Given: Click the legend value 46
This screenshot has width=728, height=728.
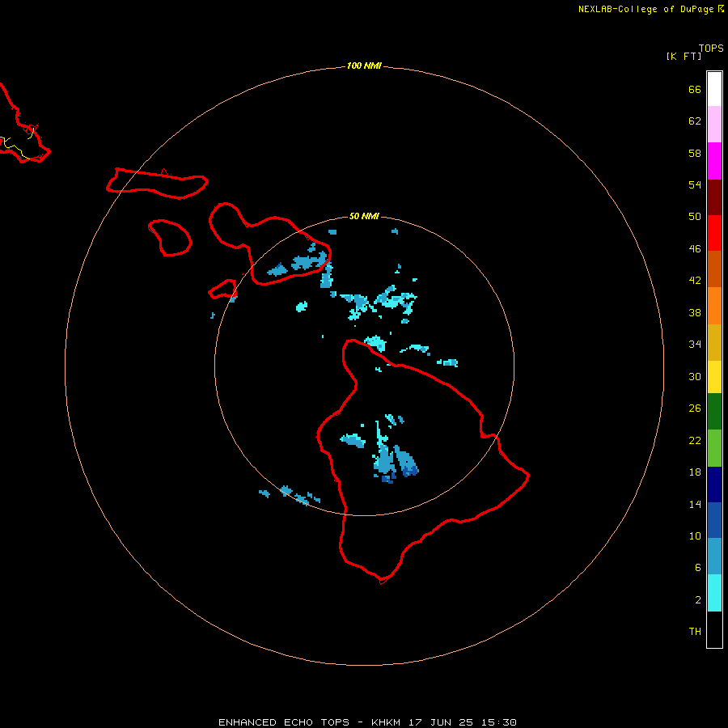Looking at the screenshot, I should tap(695, 249).
